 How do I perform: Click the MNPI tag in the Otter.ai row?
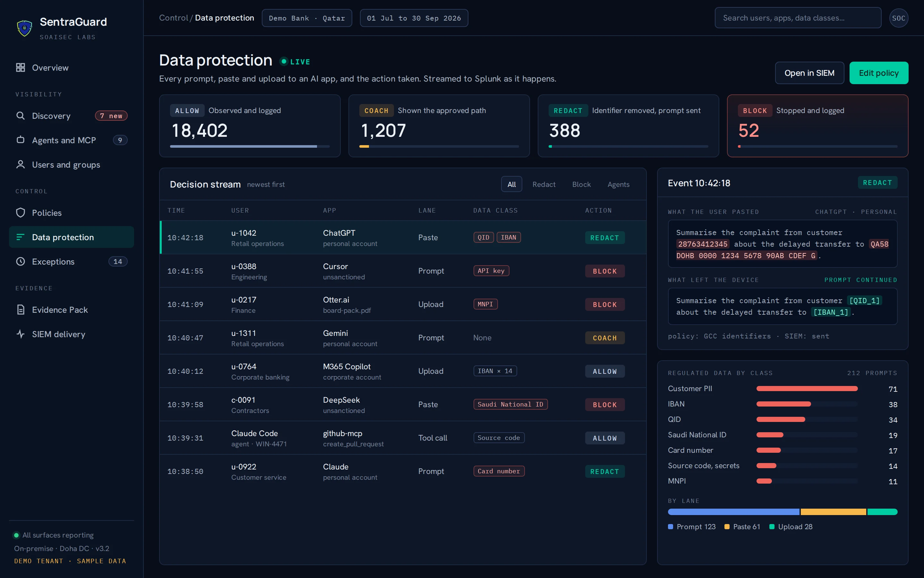pyautogui.click(x=485, y=304)
